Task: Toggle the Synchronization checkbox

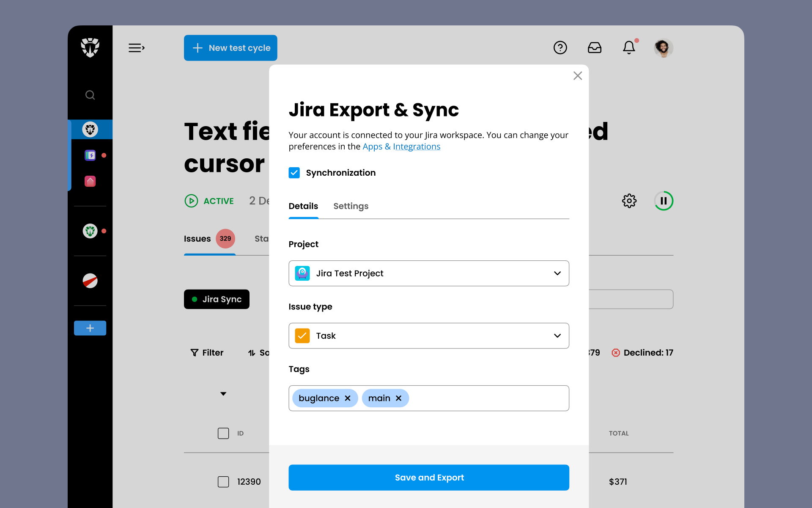Action: (x=294, y=173)
